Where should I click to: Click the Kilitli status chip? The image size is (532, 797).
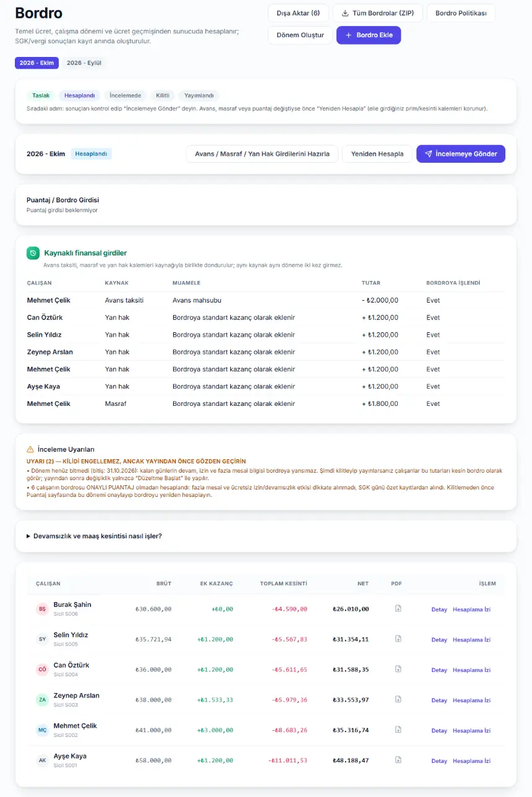pyautogui.click(x=163, y=96)
